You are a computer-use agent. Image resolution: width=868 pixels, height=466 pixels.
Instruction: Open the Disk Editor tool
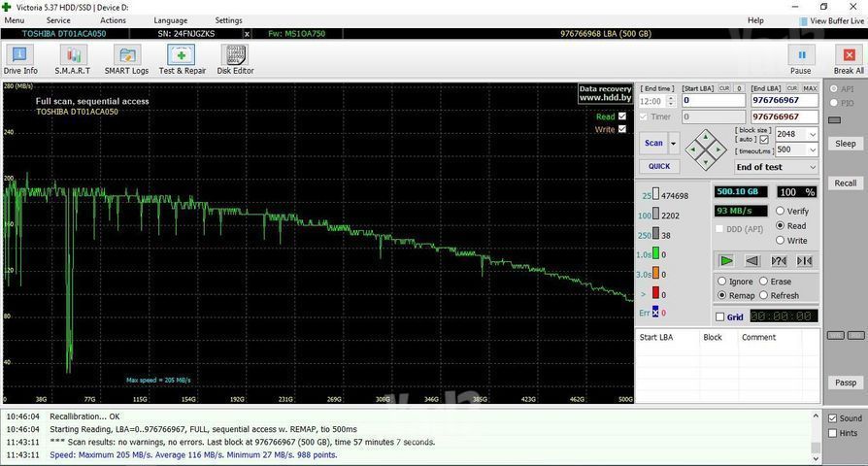coord(236,60)
